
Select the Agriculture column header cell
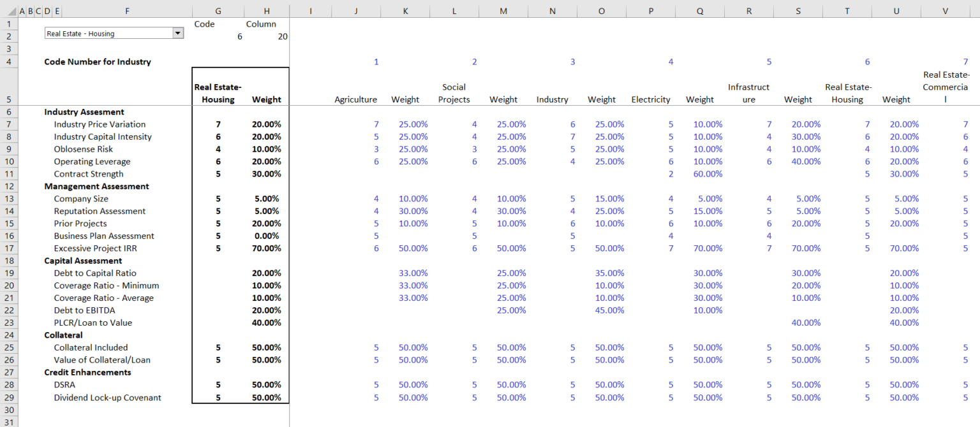click(x=356, y=99)
